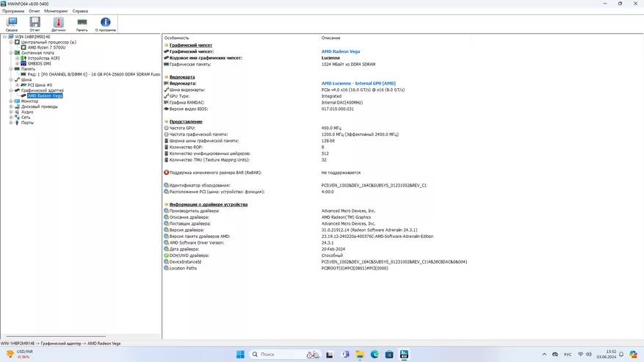Open Microsoft Edge from the taskbar
The width and height of the screenshot is (644, 362).
[x=375, y=355]
